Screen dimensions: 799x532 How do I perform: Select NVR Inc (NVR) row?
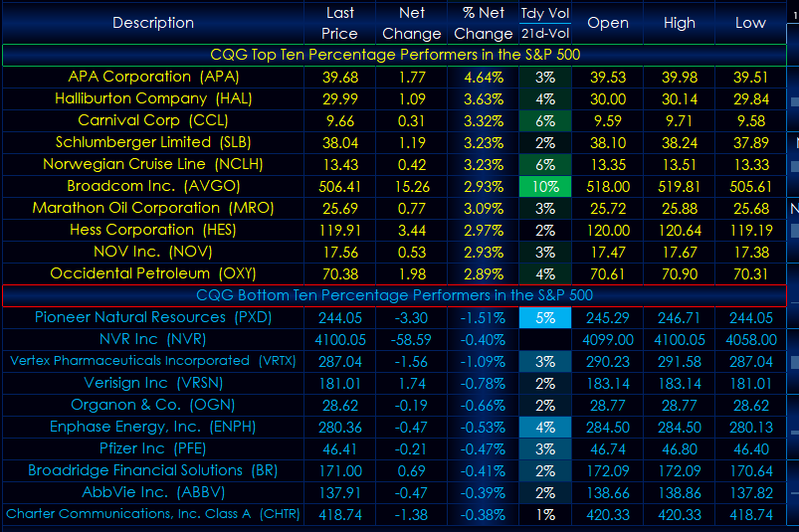pos(395,340)
